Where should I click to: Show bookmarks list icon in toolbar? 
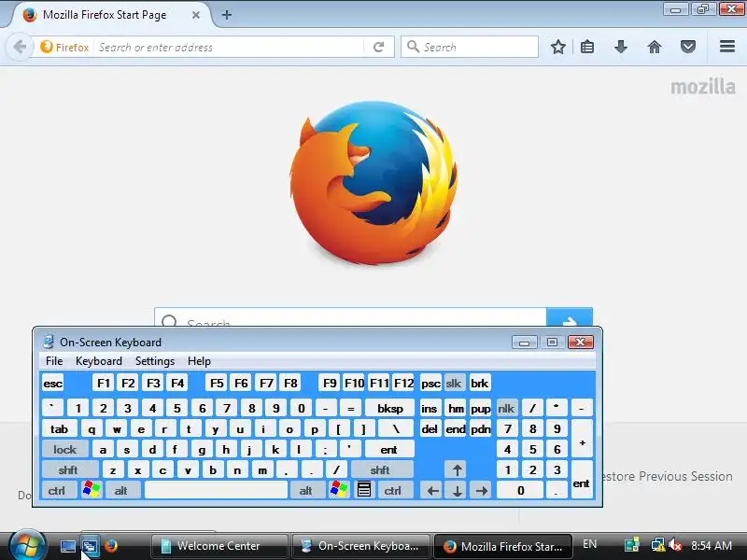(587, 47)
